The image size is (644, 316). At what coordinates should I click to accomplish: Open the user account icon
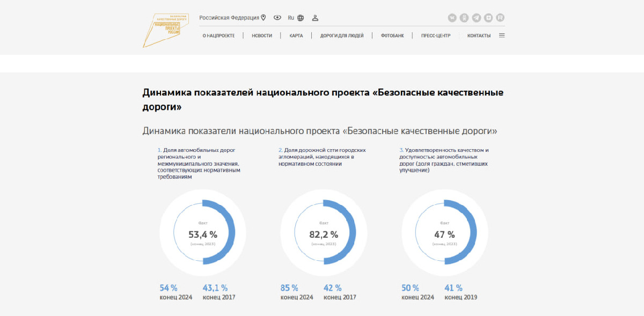(315, 18)
